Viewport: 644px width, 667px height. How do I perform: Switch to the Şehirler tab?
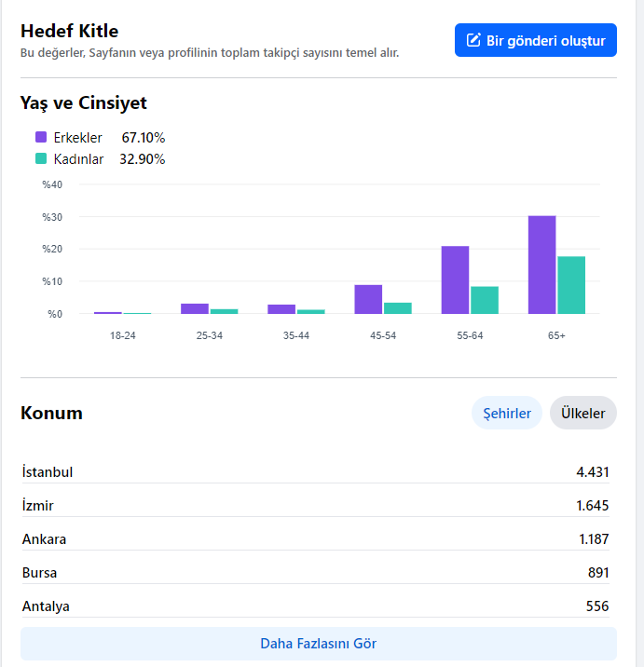coord(506,413)
